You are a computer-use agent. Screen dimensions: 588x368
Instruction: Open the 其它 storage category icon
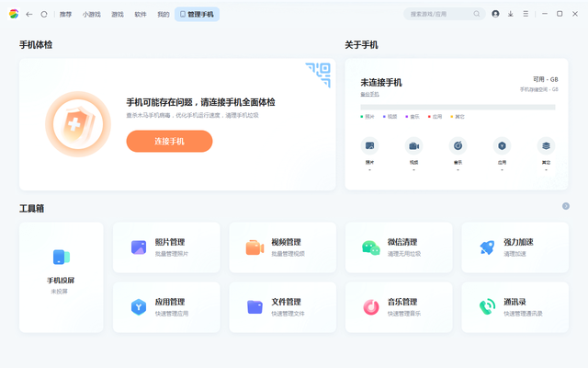pyautogui.click(x=546, y=146)
